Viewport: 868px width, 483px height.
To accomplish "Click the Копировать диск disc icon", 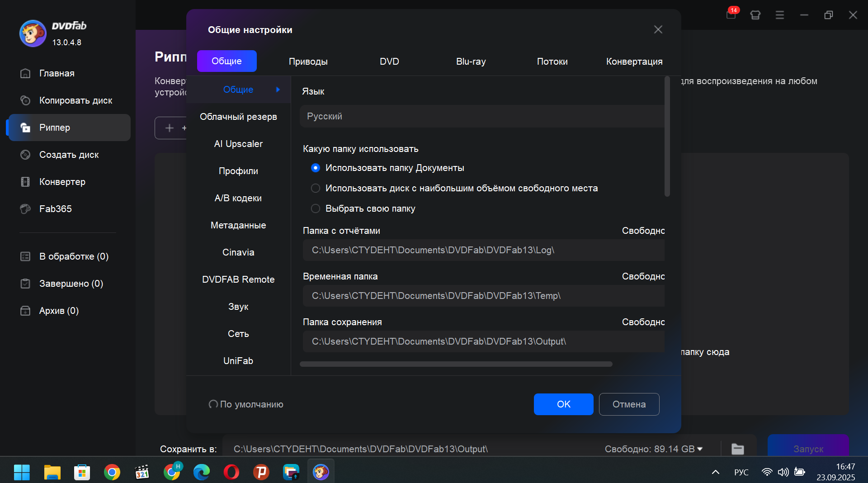I will (x=25, y=100).
